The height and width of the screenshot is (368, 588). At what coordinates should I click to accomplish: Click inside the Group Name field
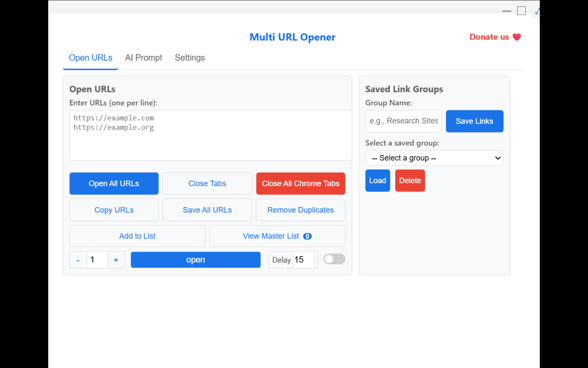[403, 121]
